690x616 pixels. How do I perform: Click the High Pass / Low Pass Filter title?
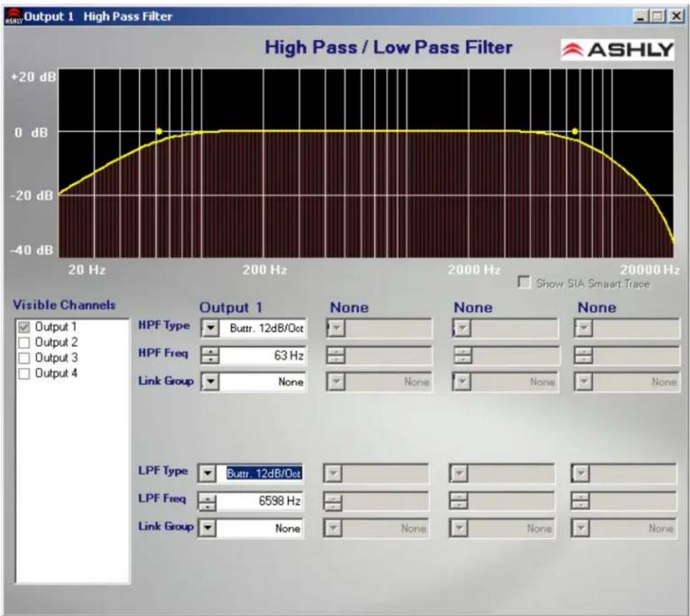(x=389, y=47)
